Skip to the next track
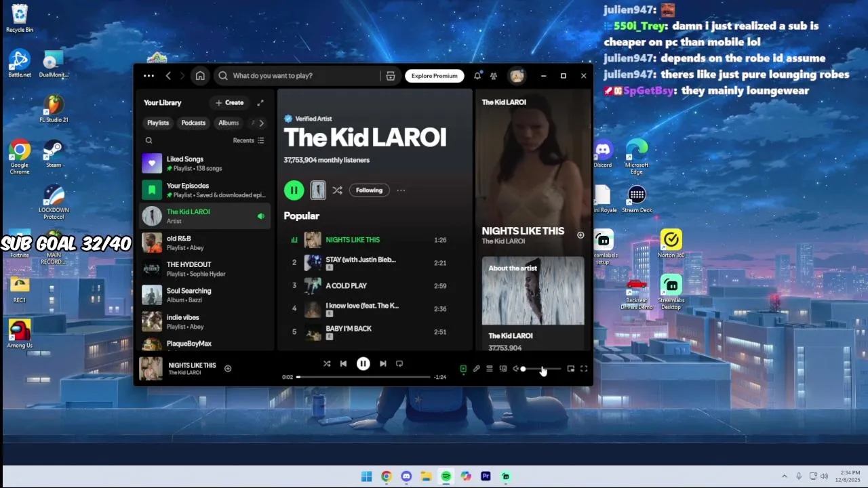Screen dimensions: 868x488 click(382, 364)
